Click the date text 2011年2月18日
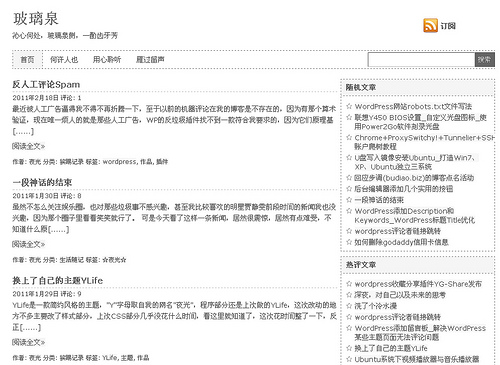 pos(35,98)
